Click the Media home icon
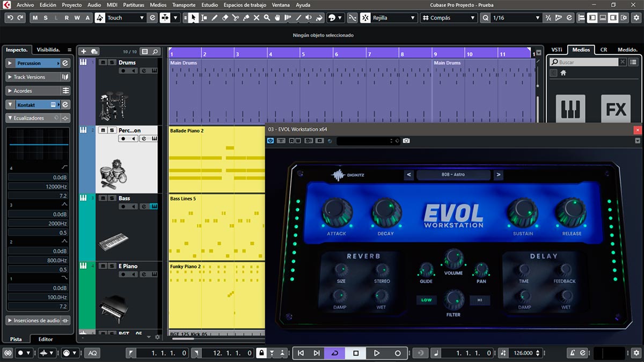This screenshot has height=362, width=644. click(563, 73)
